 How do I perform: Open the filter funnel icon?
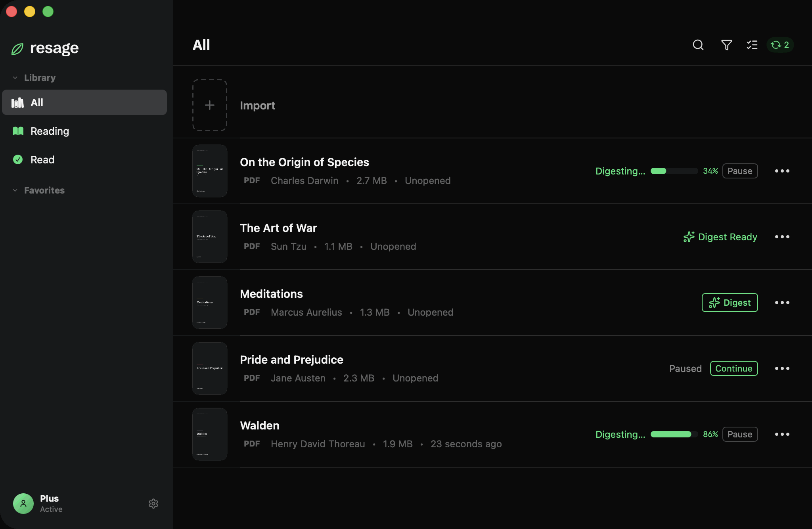tap(726, 45)
